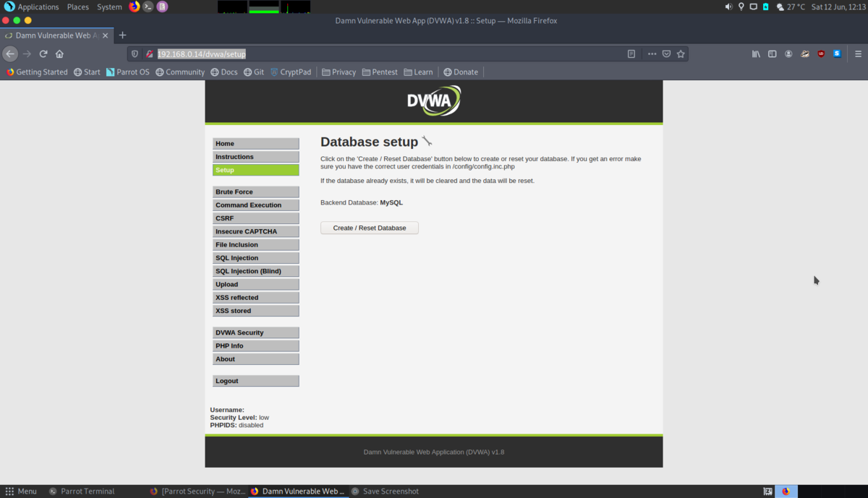Click the uBlock Origin extension icon
The image size is (868, 498).
pyautogui.click(x=821, y=53)
